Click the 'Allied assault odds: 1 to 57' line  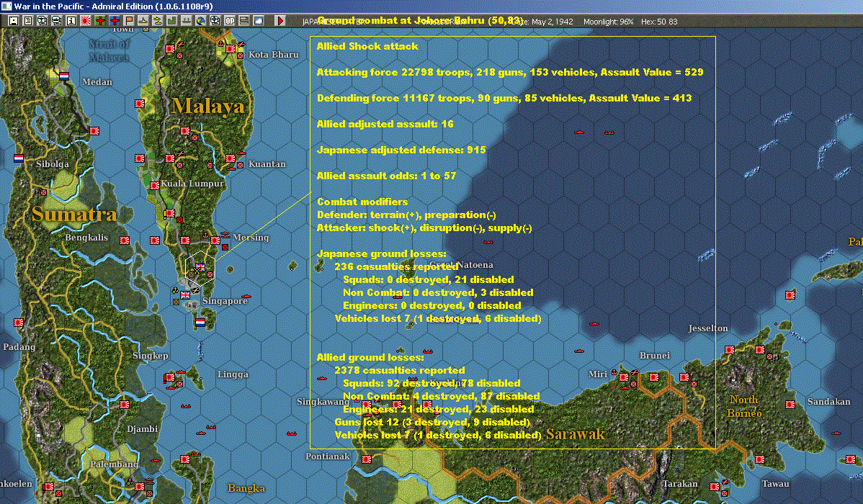(386, 176)
